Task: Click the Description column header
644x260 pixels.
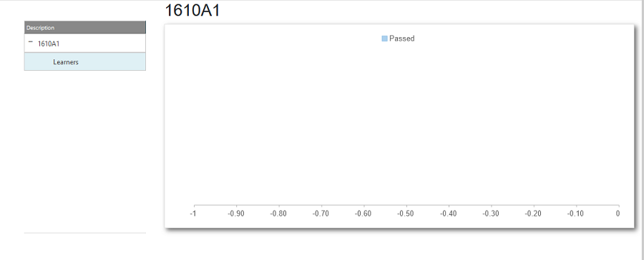Action: pyautogui.click(x=85, y=27)
